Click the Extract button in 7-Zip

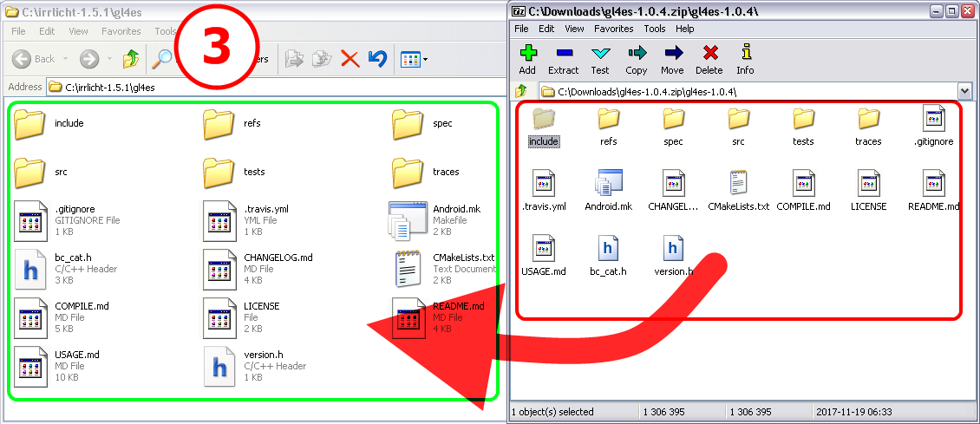tap(563, 59)
